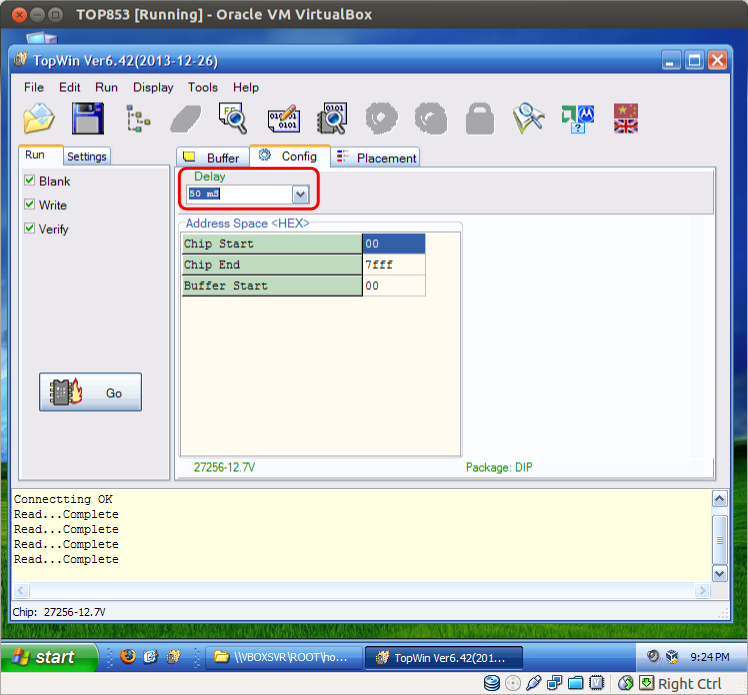748x695 pixels.
Task: Edit the Chip Start value cell
Action: [394, 244]
